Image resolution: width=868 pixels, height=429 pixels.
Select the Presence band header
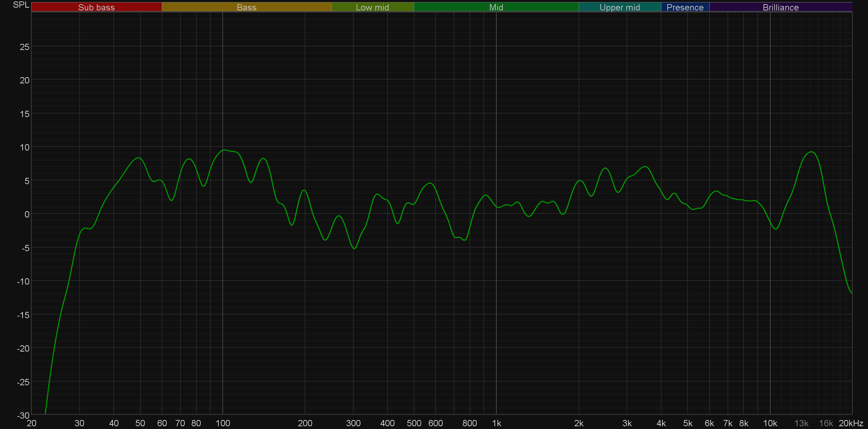685,7
